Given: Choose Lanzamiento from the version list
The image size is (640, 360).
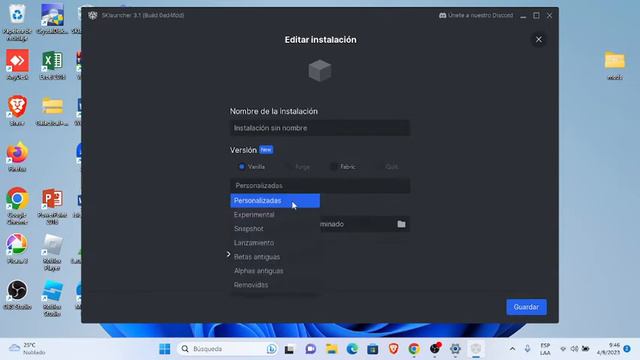Looking at the screenshot, I should (x=275, y=243).
